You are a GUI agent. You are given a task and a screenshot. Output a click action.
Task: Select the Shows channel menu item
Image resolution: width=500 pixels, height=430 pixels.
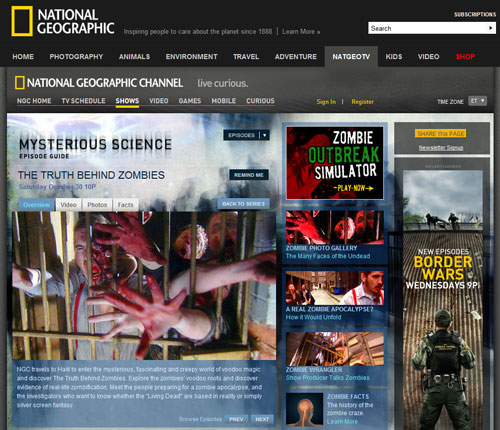(x=127, y=101)
